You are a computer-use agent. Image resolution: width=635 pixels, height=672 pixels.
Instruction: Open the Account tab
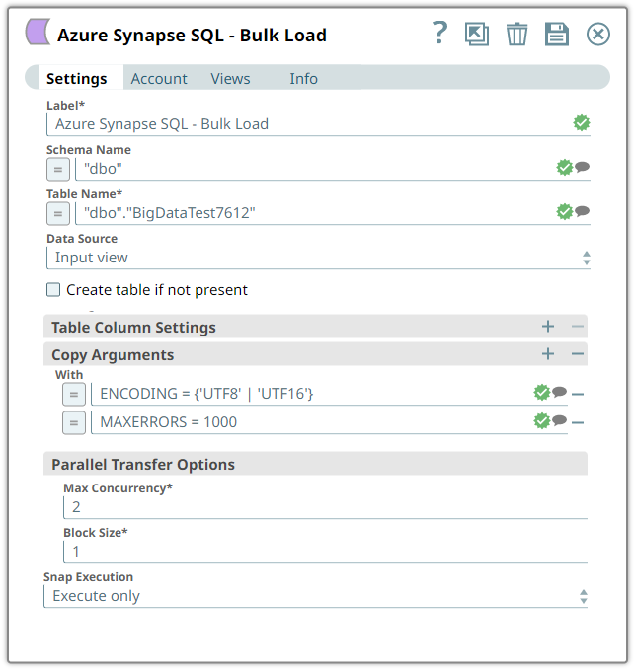click(159, 78)
